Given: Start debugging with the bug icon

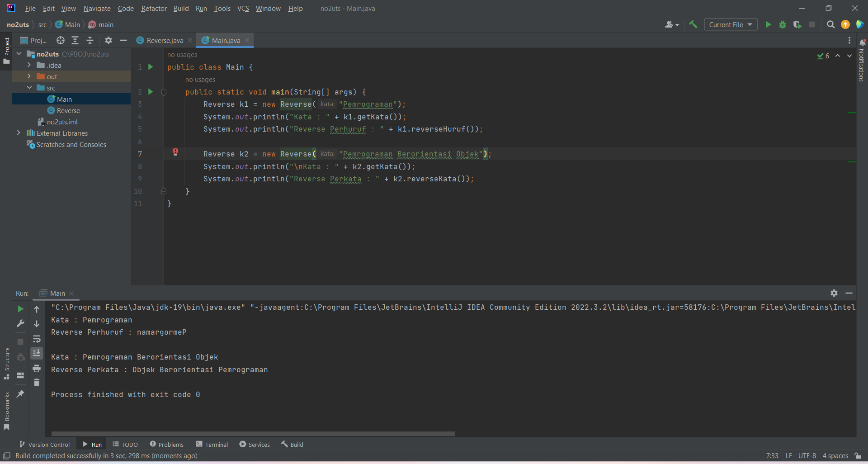Looking at the screenshot, I should (783, 24).
